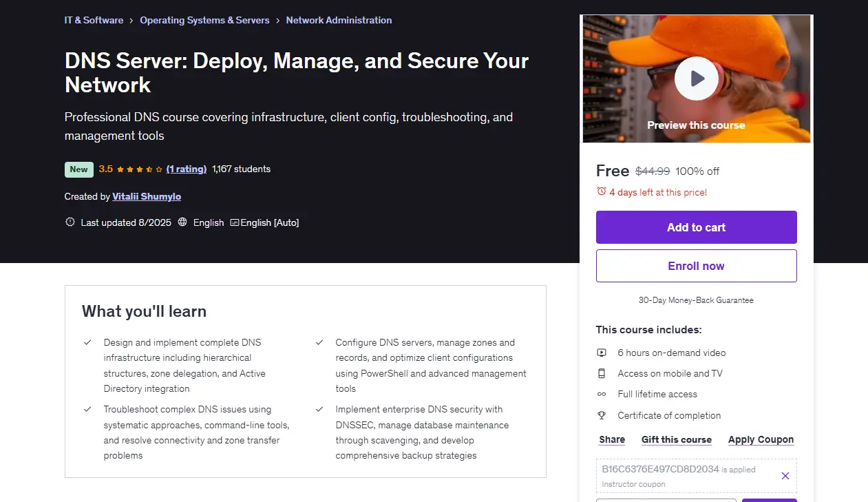868x502 pixels.
Task: Click the star rating icons
Action: point(140,169)
